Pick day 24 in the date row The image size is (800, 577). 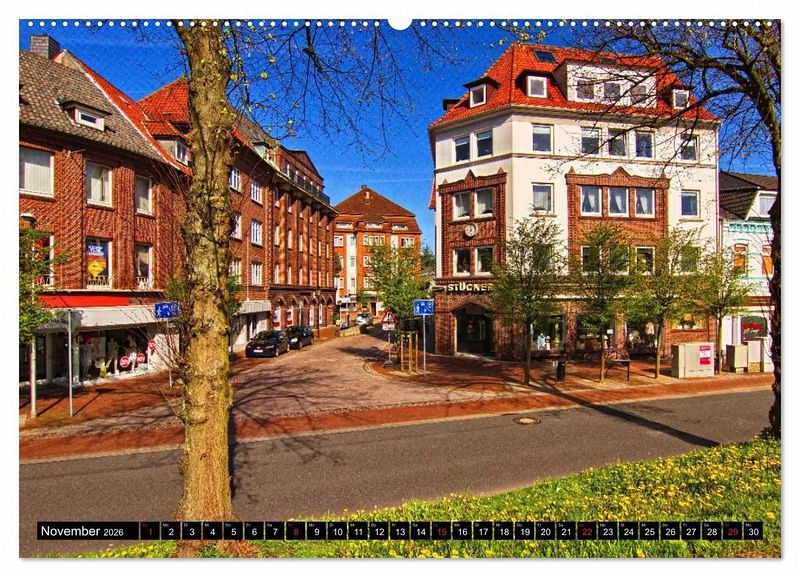coord(629,531)
